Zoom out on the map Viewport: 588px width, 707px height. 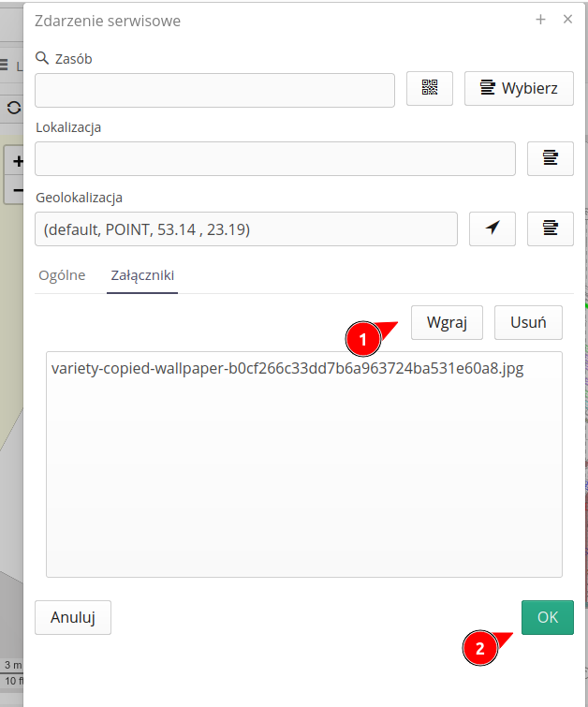pos(16,190)
